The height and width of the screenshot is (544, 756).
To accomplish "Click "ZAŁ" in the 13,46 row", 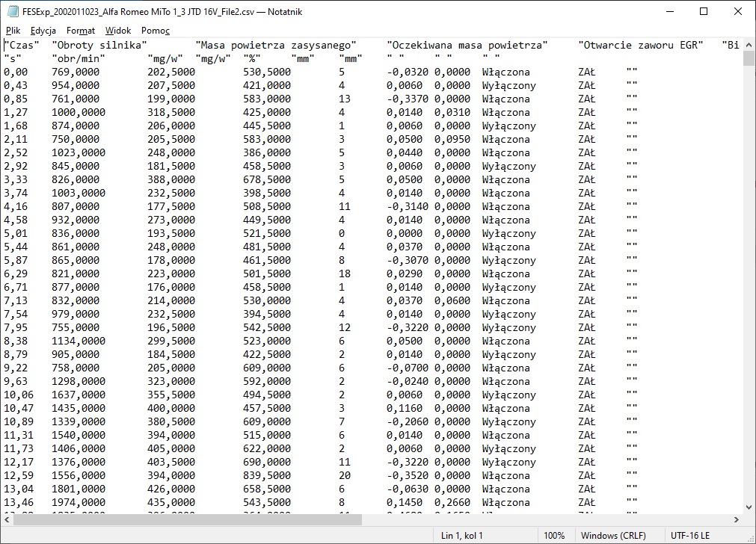I will 587,503.
